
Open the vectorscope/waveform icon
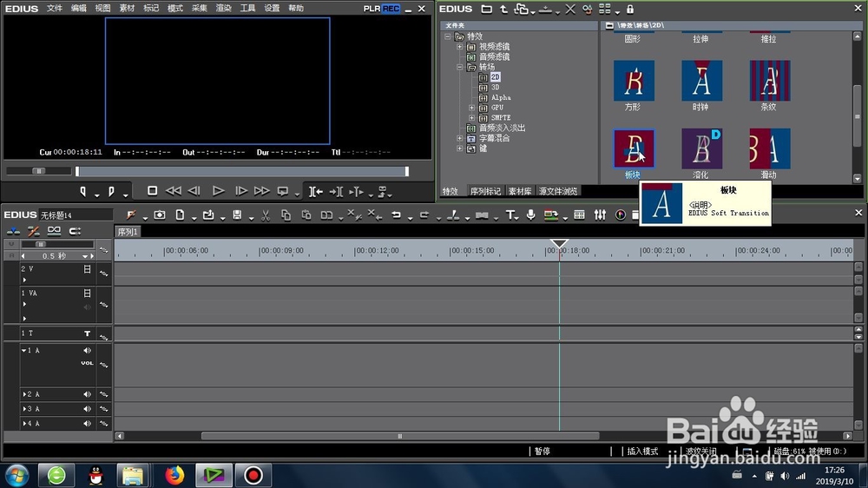click(621, 215)
